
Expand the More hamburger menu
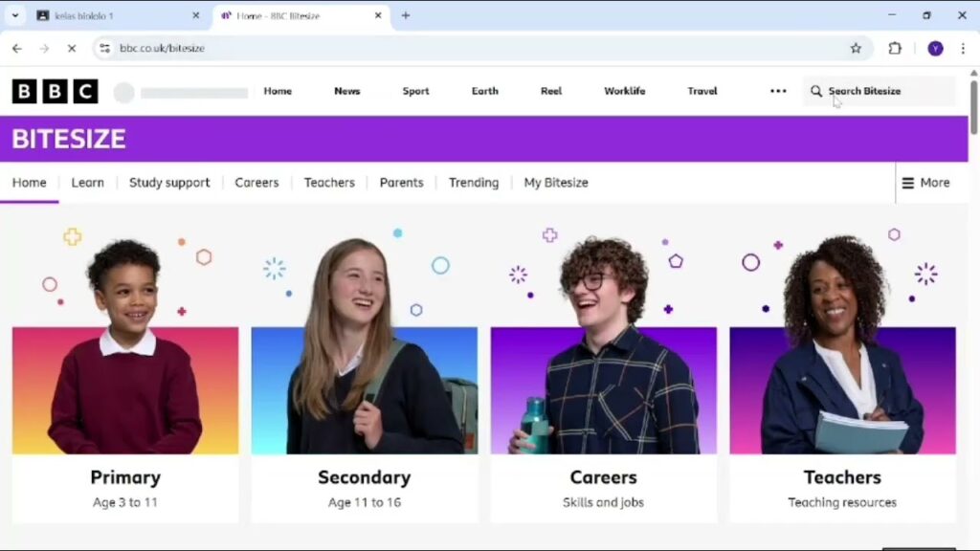[x=925, y=183]
